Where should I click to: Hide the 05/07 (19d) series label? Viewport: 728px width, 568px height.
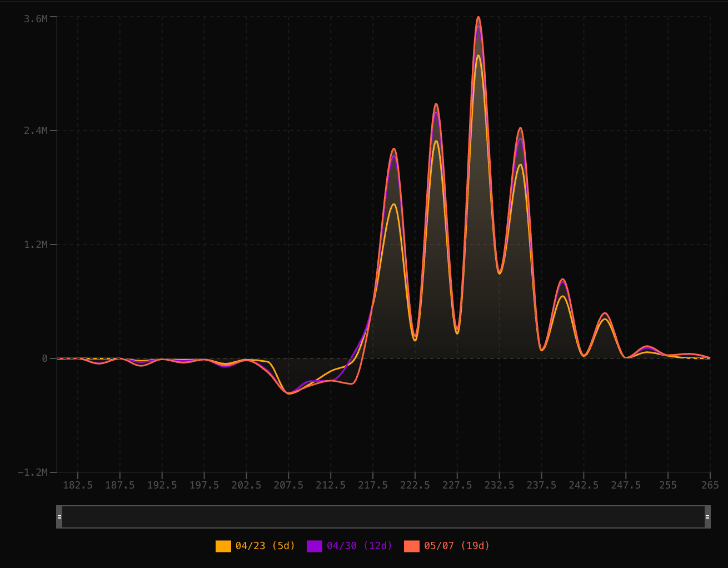pyautogui.click(x=457, y=546)
